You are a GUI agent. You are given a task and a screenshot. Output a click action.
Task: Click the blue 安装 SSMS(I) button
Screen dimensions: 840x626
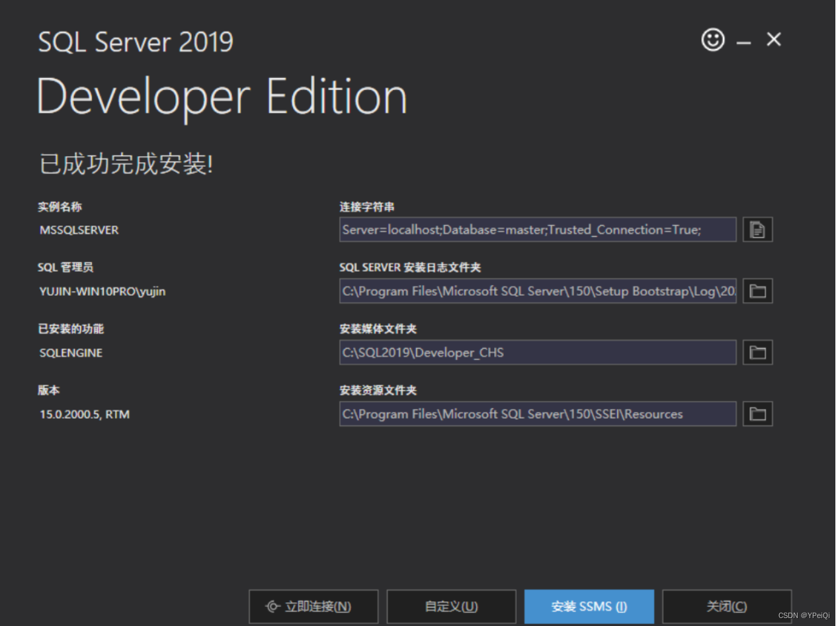(589, 606)
